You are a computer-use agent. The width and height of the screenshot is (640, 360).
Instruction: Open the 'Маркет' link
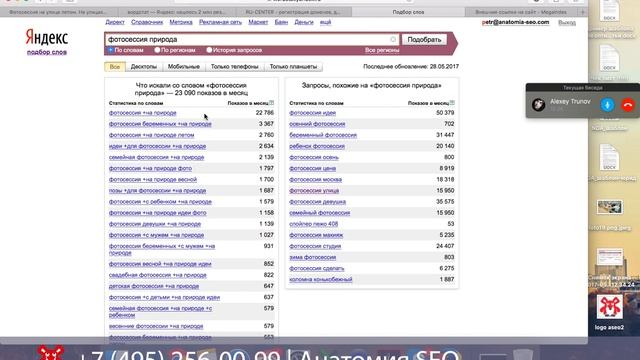(x=258, y=22)
